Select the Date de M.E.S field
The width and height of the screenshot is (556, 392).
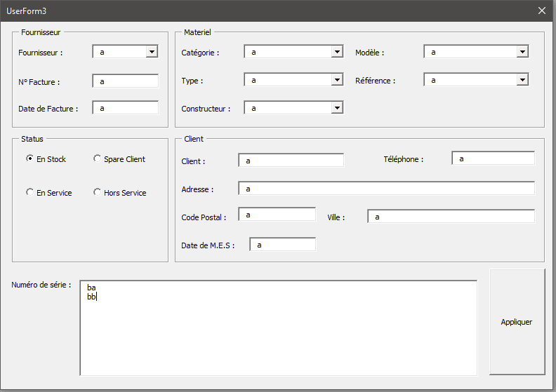[x=282, y=245]
